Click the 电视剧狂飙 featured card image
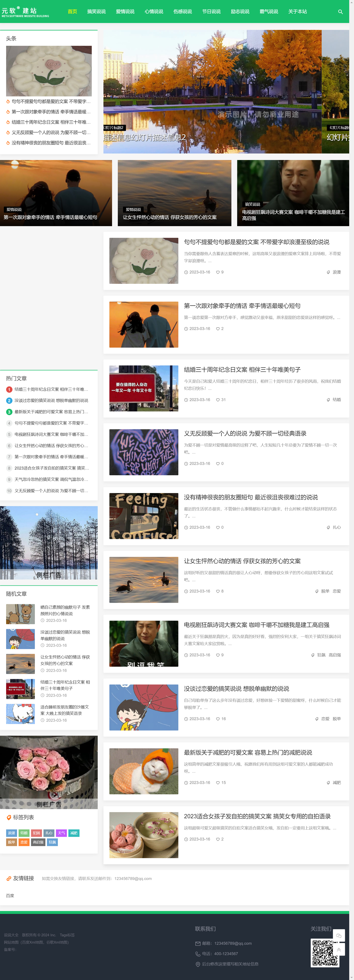Image resolution: width=354 pixels, height=980 pixels. click(x=293, y=193)
